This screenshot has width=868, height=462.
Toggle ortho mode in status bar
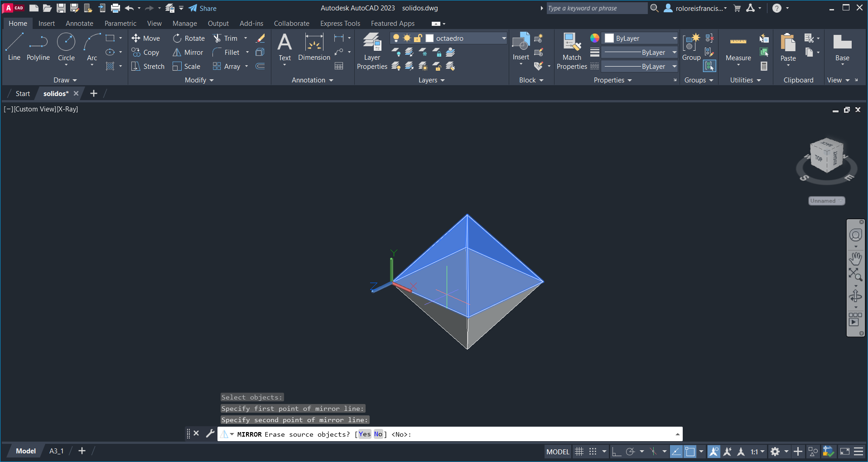point(616,452)
